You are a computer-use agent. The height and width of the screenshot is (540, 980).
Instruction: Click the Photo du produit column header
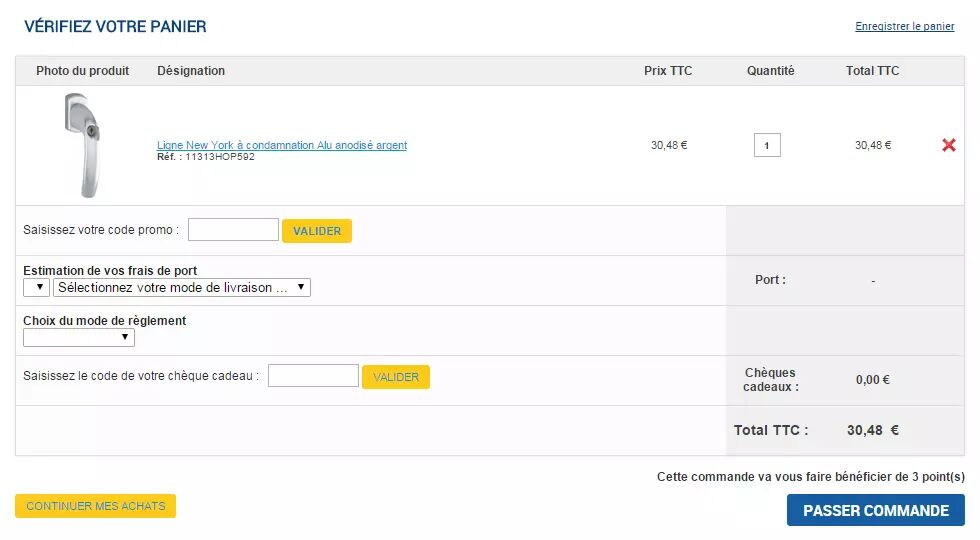[82, 71]
